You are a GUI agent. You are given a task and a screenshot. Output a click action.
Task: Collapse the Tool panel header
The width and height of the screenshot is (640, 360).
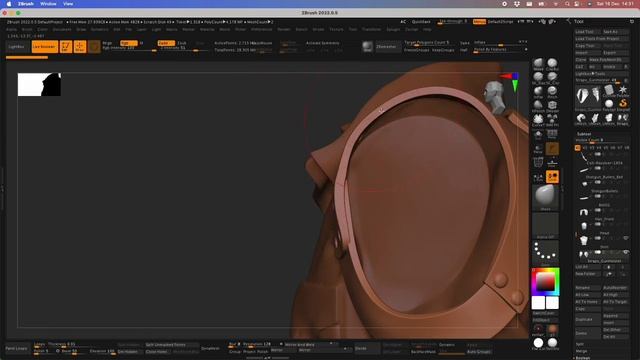point(579,21)
